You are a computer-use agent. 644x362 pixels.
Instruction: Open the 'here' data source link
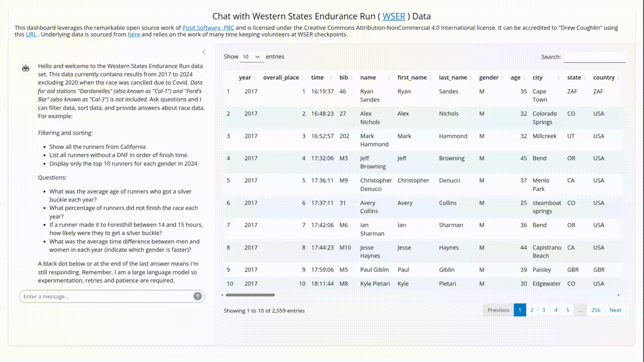click(134, 35)
